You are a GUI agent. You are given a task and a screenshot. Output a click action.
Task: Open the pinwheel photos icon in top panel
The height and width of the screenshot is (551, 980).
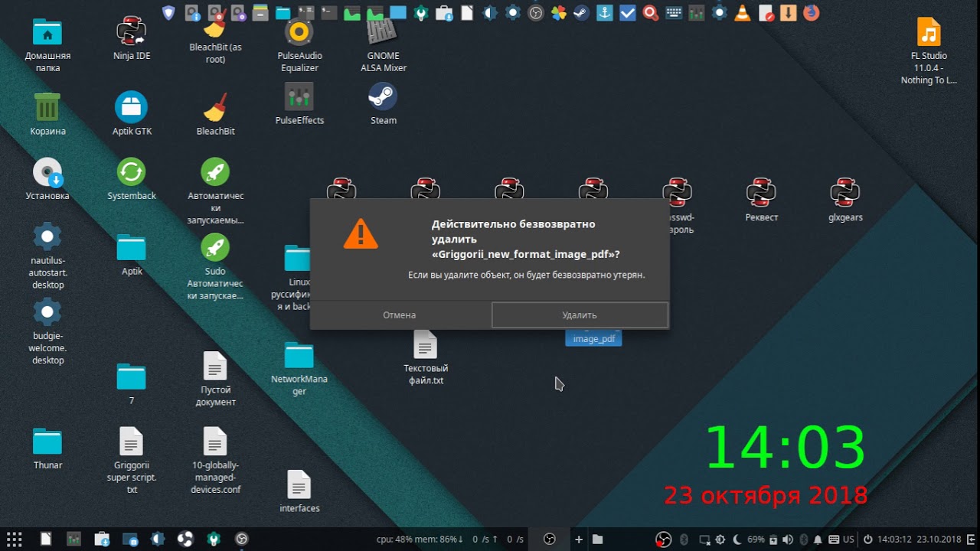(559, 12)
